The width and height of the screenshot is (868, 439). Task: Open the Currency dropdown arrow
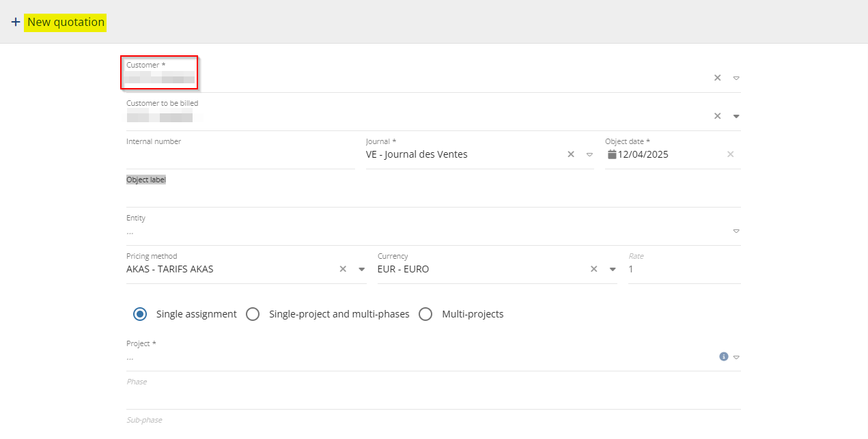613,269
